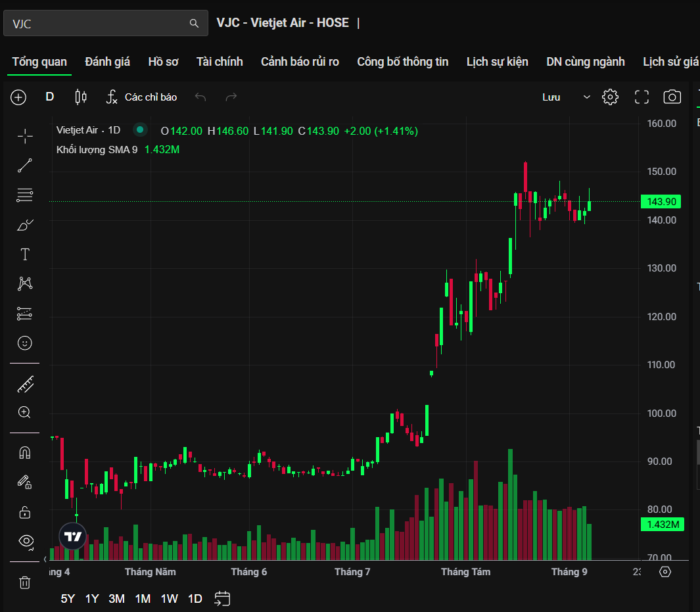Open the Hồ sơ tab
This screenshot has height=612, width=700.
coord(164,62)
